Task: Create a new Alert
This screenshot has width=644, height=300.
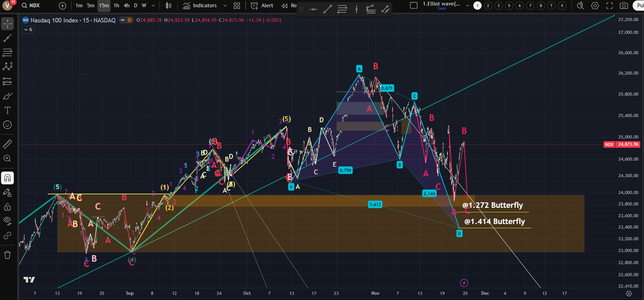Action: click(262, 6)
